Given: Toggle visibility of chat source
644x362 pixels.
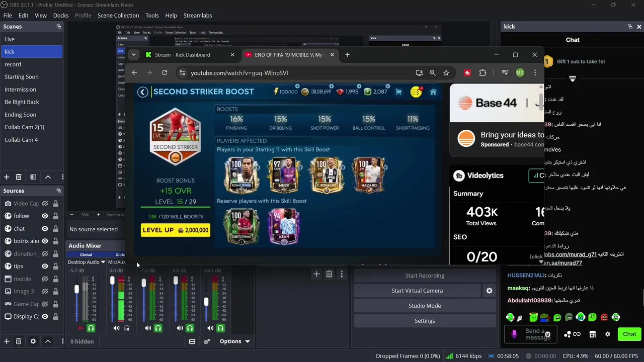Looking at the screenshot, I should (45, 229).
